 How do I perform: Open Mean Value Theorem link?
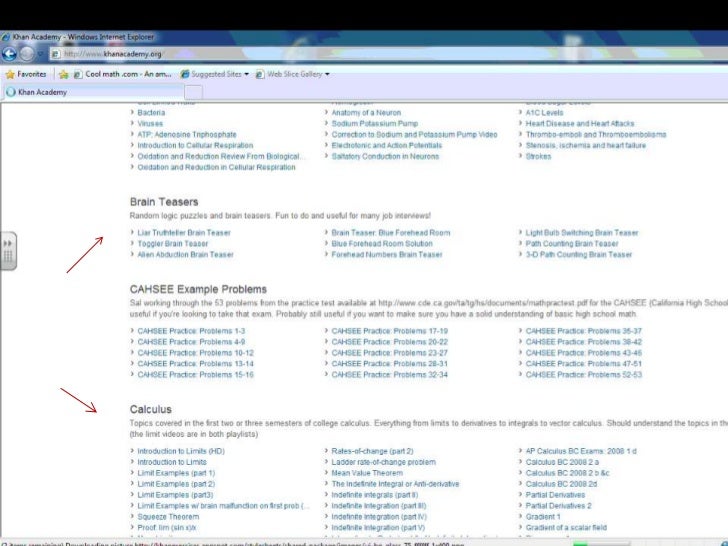point(367,473)
